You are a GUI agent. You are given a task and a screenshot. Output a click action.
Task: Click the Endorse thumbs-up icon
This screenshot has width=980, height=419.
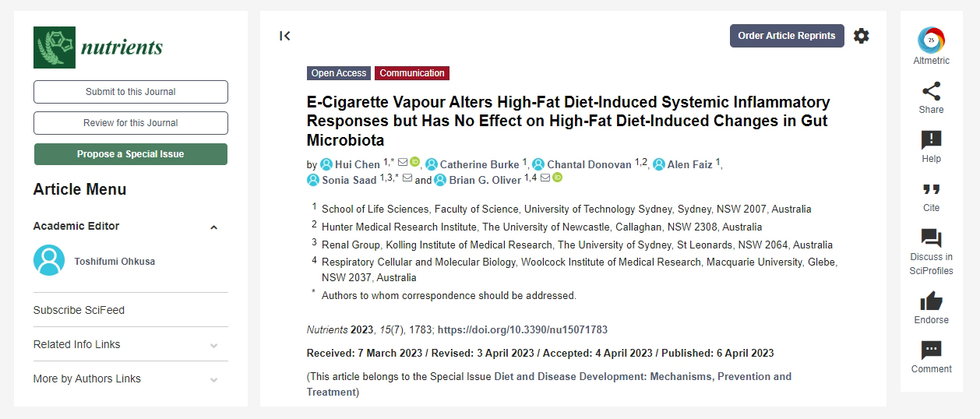931,301
